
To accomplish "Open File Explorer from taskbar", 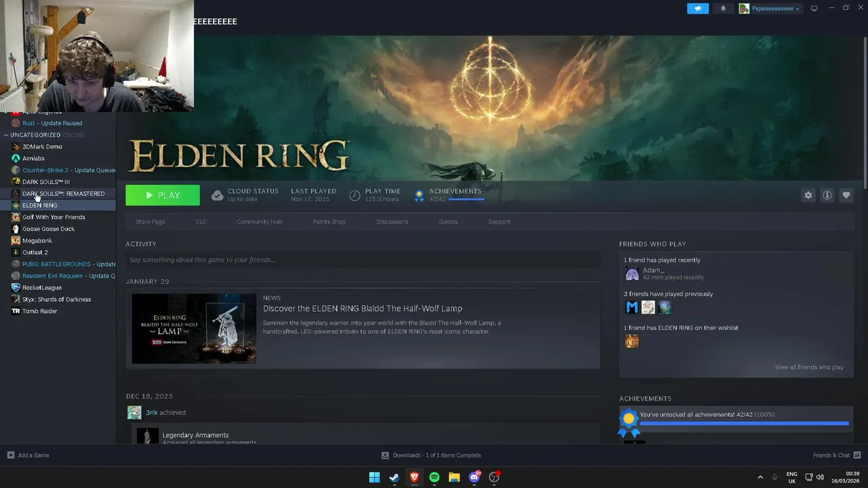I will [x=454, y=477].
